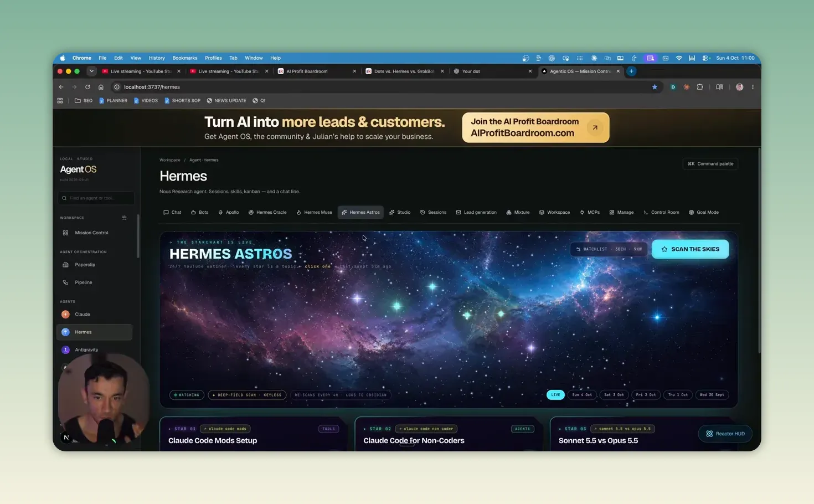This screenshot has height=504, width=814.
Task: Open the Claude Code Mods Setup card
Action: coord(253,435)
